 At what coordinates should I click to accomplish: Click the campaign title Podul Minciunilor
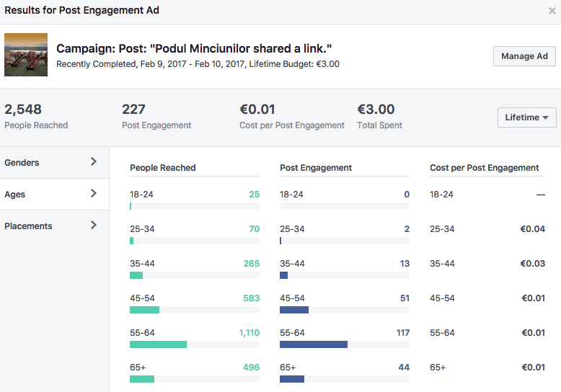click(x=194, y=48)
